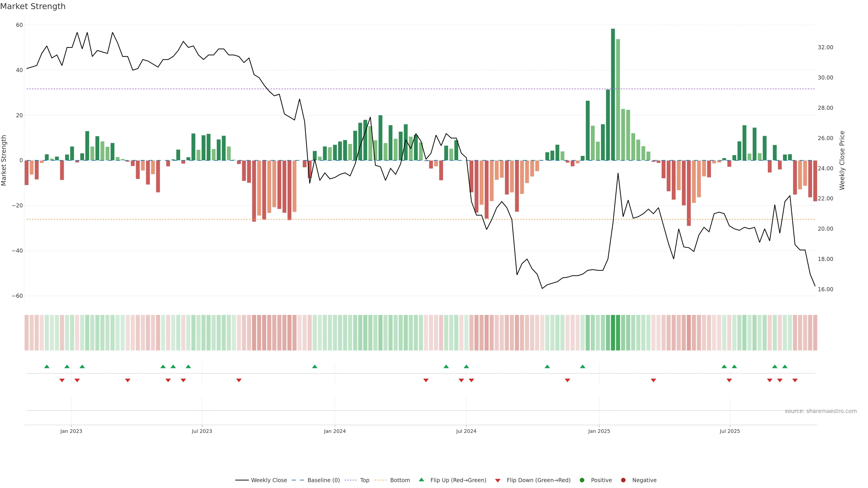Viewport: 868px width, 488px height.
Task: Click the flip-down triangle just after Jul 2023
Action: click(239, 380)
